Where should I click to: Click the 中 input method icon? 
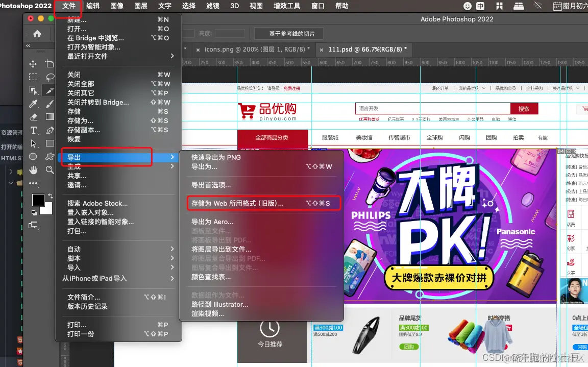click(480, 6)
